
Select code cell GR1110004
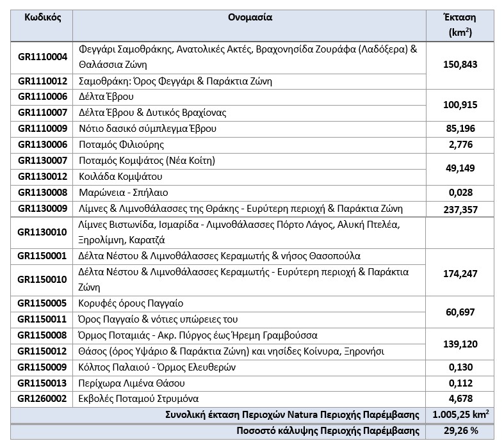[x=42, y=57]
